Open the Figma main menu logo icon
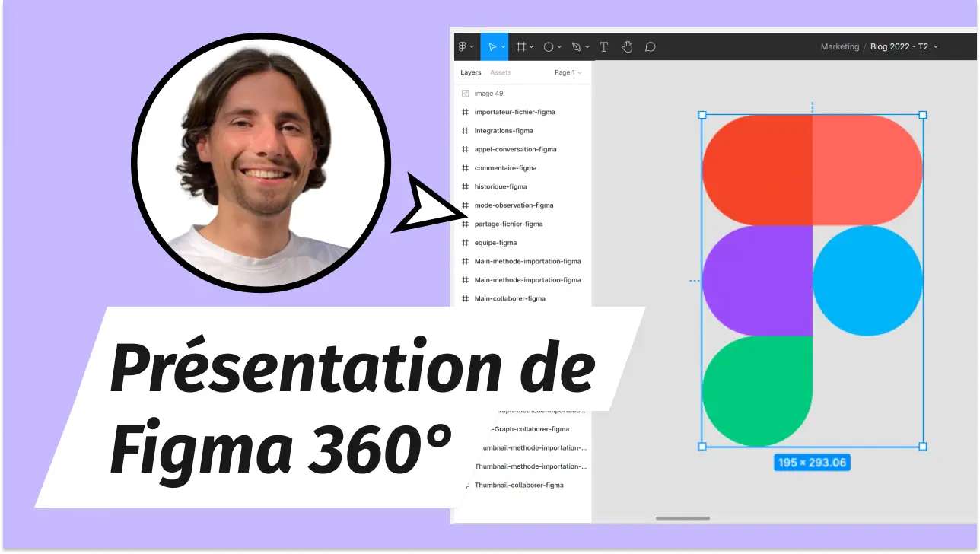The image size is (980, 554). tap(462, 47)
